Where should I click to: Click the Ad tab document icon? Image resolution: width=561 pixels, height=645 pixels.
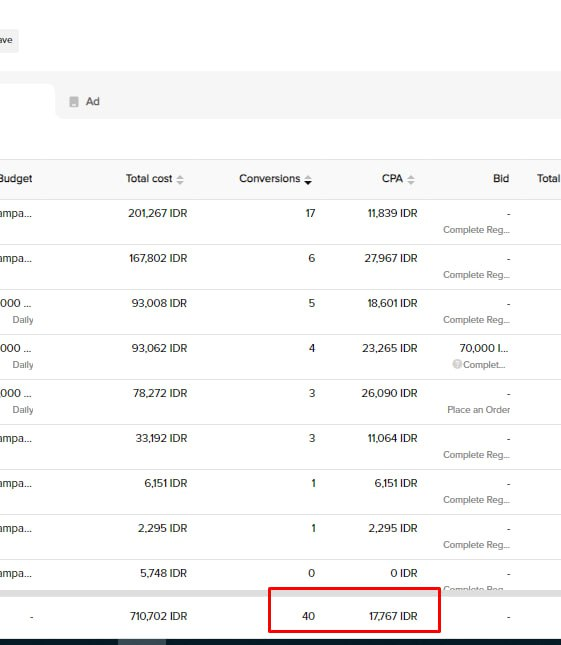[74, 102]
